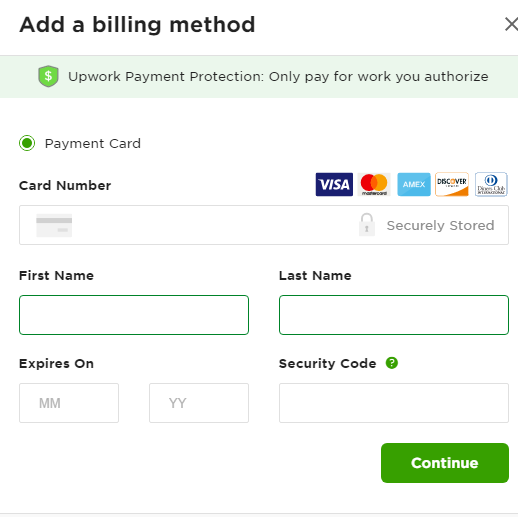
Task: Close the Add a billing method dialog
Action: pyautogui.click(x=511, y=24)
